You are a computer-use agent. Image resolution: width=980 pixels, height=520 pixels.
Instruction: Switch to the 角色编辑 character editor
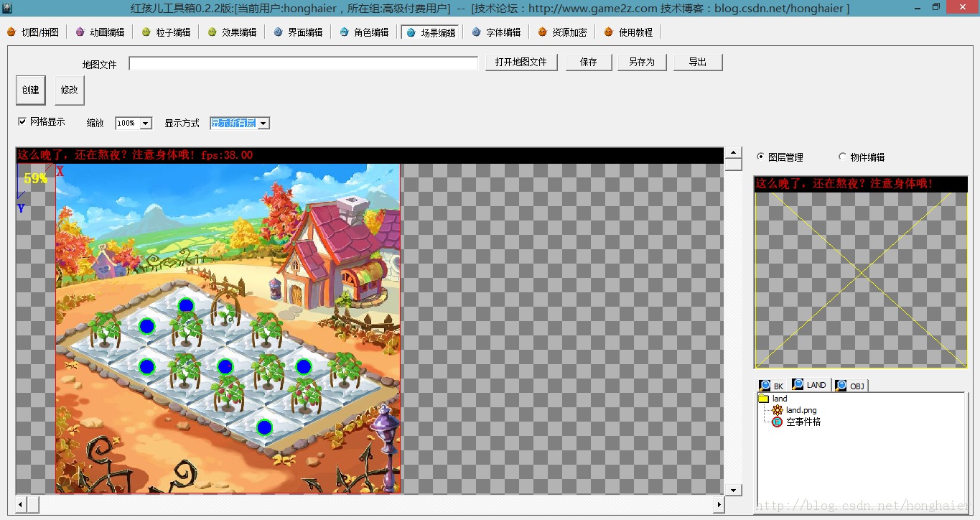click(x=365, y=32)
